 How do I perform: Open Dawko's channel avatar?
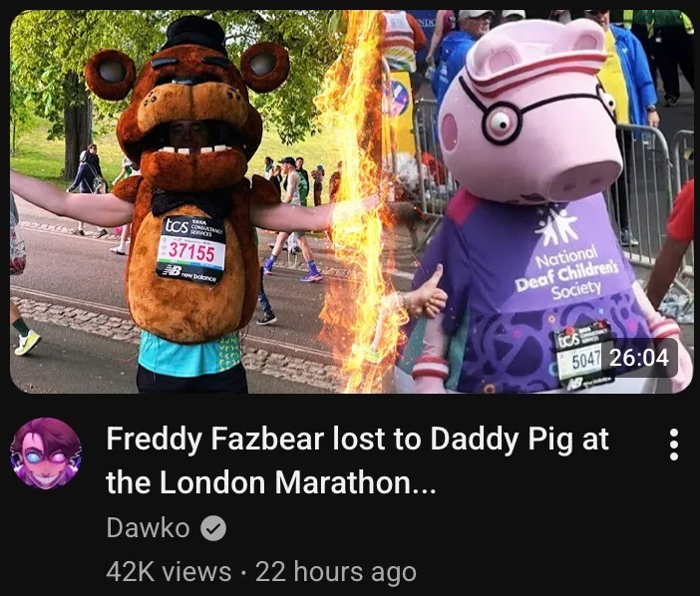[x=46, y=453]
